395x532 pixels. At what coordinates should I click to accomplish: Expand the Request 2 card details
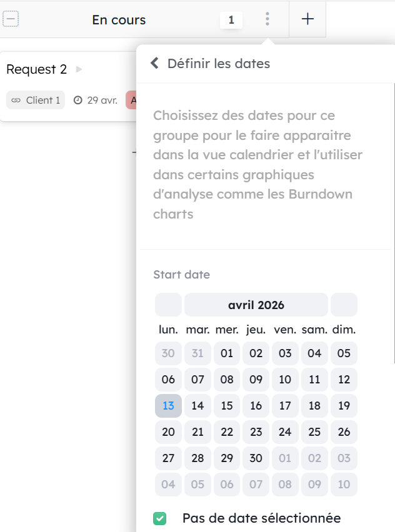78,70
